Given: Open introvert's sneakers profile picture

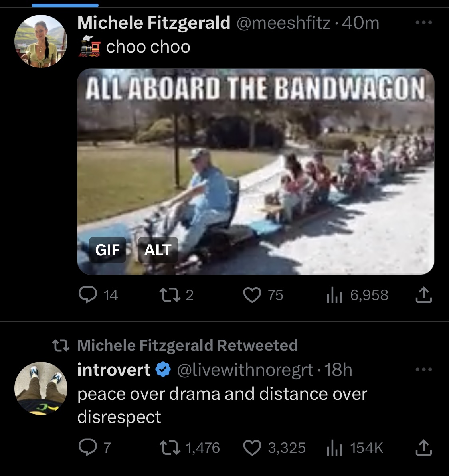Looking at the screenshot, I should [x=41, y=388].
